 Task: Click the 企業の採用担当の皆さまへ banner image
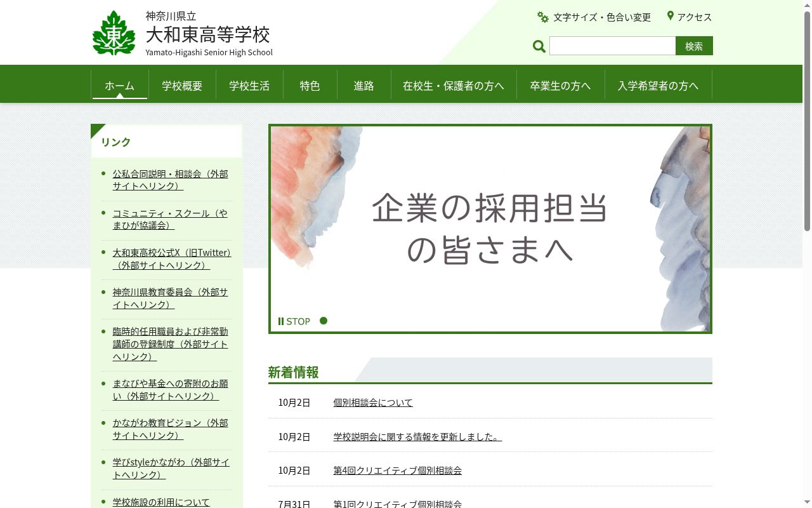click(490, 229)
